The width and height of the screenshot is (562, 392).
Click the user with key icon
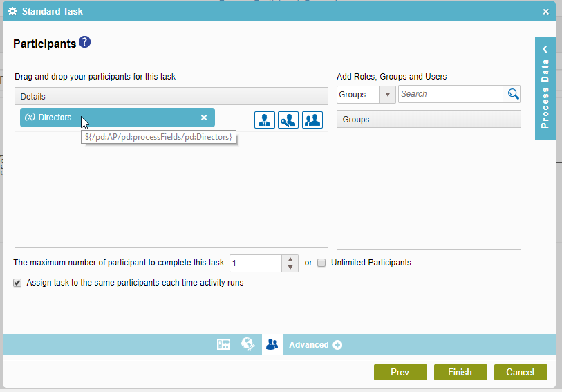[288, 120]
